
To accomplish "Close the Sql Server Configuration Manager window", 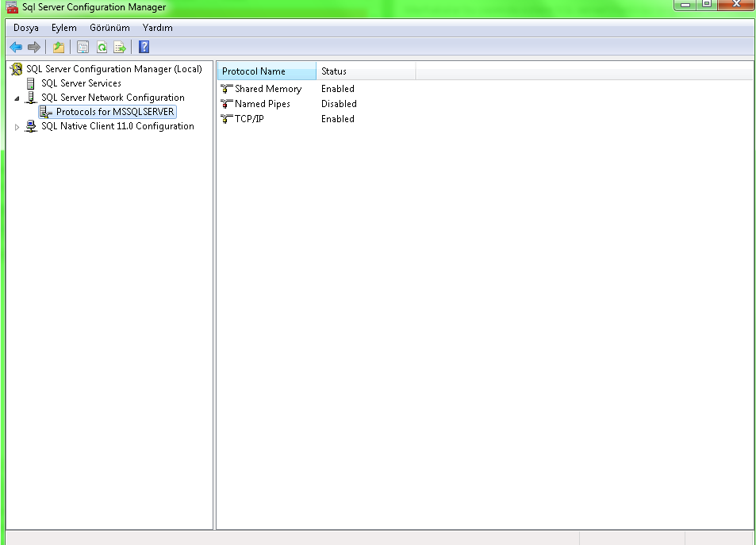I will pyautogui.click(x=735, y=4).
